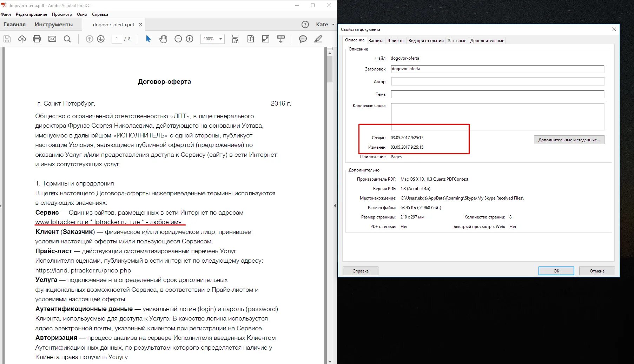Screen dimensions: 634x364
Task: Open Acrobat help question mark icon
Action: pyautogui.click(x=305, y=25)
